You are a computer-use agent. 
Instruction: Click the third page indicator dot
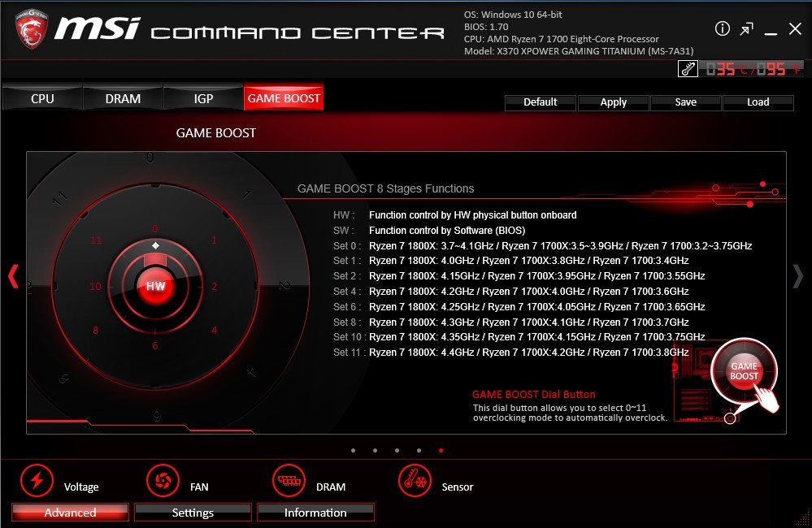(x=397, y=450)
